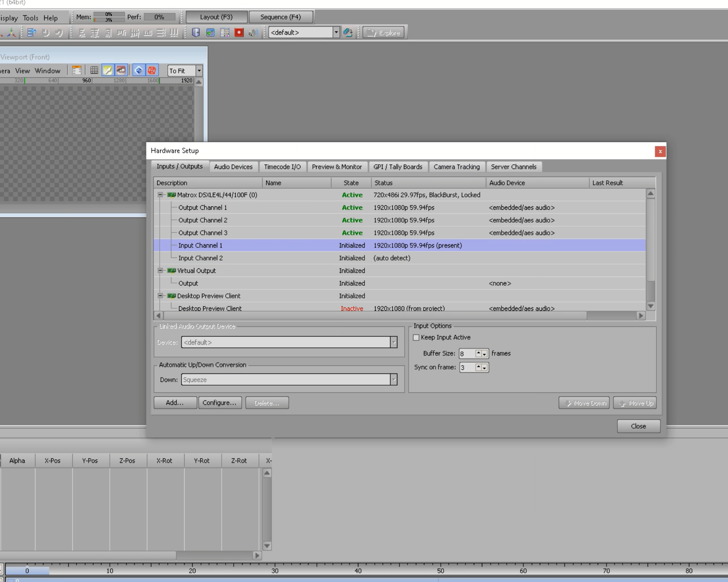The width and height of the screenshot is (728, 582).
Task: Click the colored axis icon in main toolbar
Action: 12,33
